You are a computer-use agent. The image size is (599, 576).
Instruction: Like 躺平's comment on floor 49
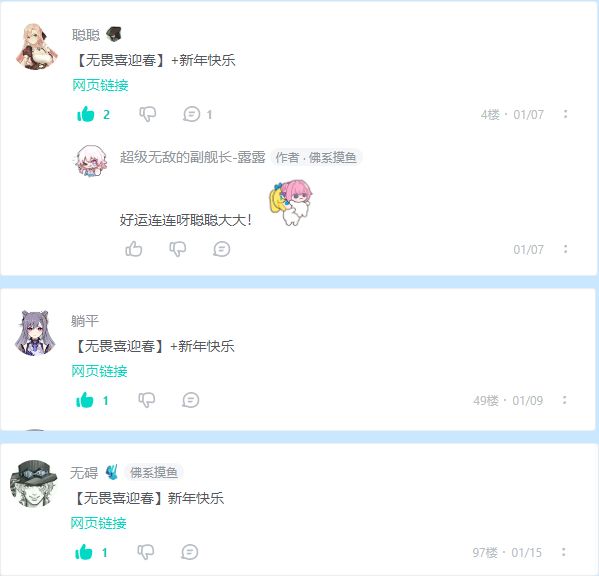coord(85,400)
